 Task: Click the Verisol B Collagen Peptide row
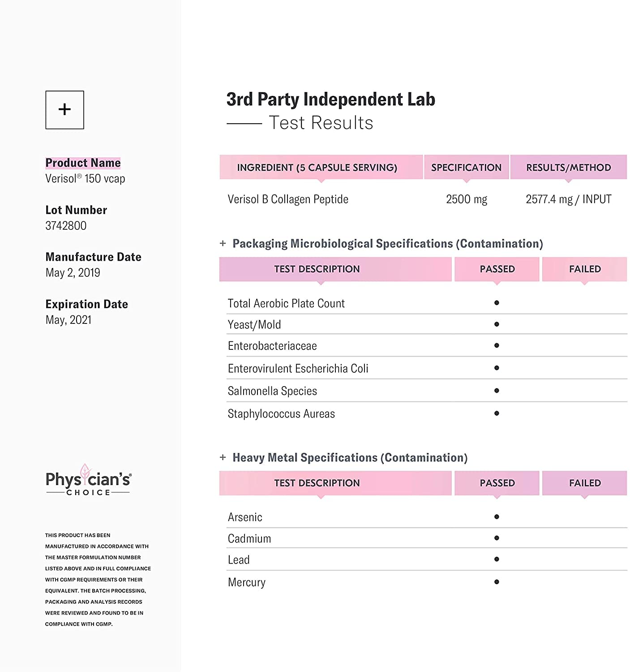click(x=288, y=199)
